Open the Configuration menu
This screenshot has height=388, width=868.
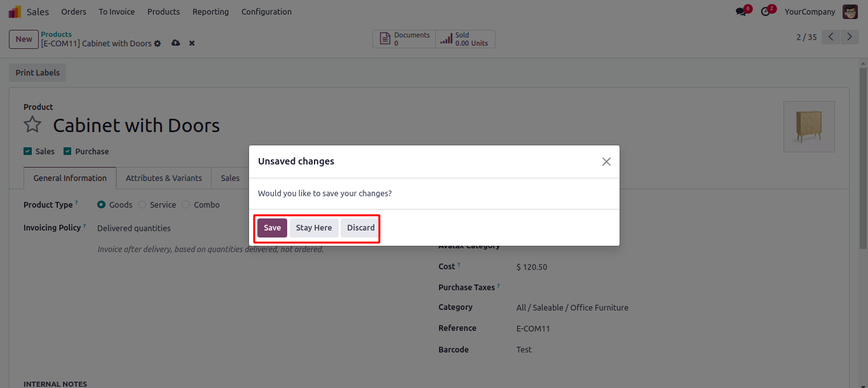[266, 11]
